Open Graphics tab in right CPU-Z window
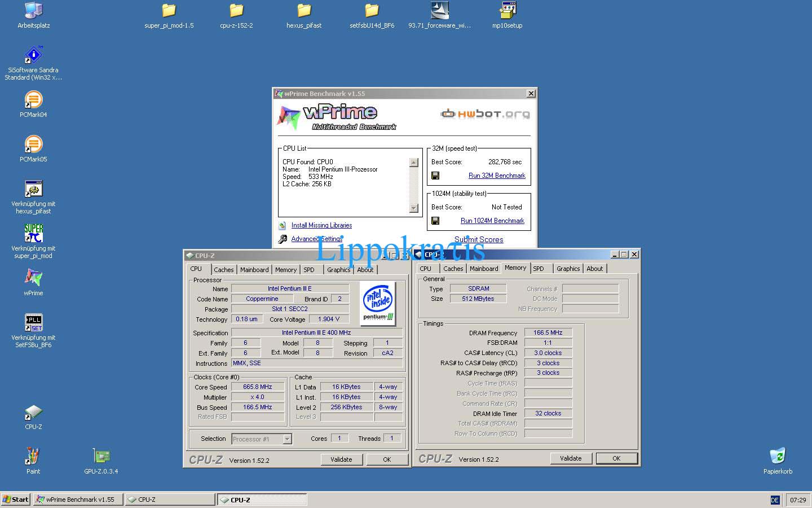812x508 pixels. 568,269
